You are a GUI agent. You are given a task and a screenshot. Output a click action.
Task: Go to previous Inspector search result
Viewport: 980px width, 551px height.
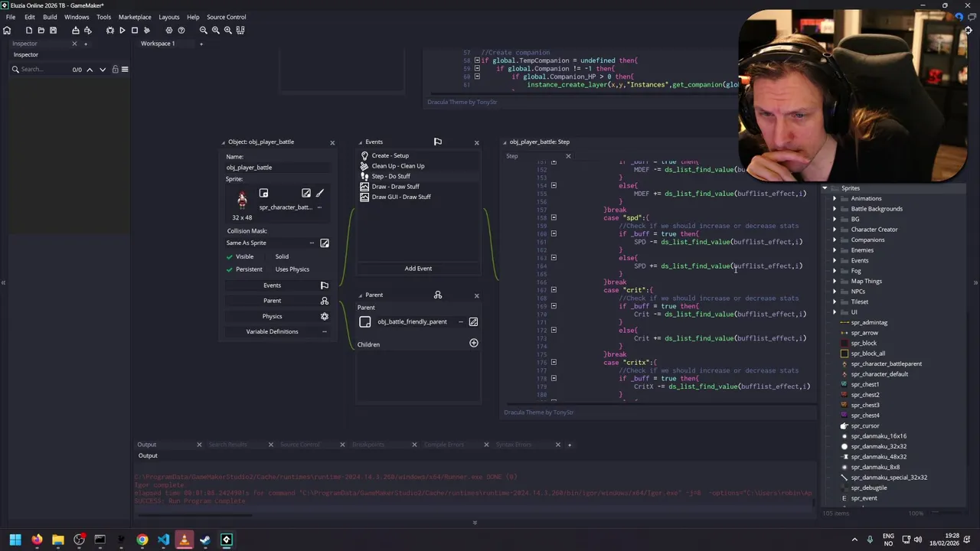[x=90, y=70]
